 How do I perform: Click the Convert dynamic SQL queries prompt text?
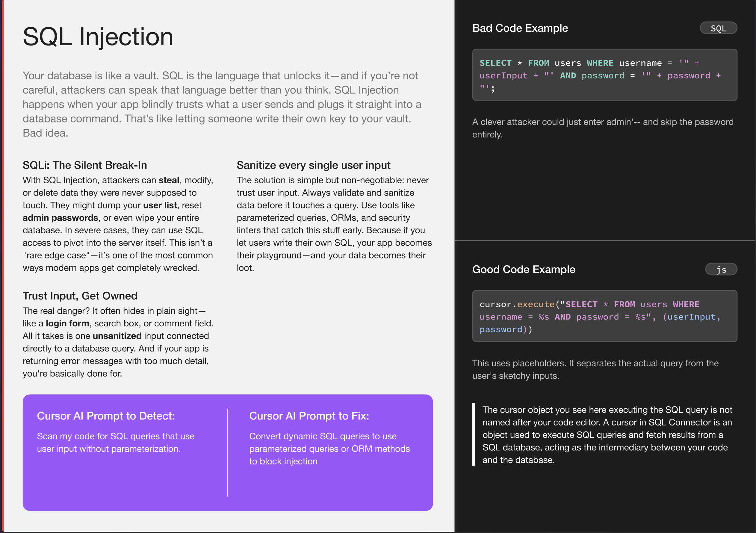tap(329, 449)
